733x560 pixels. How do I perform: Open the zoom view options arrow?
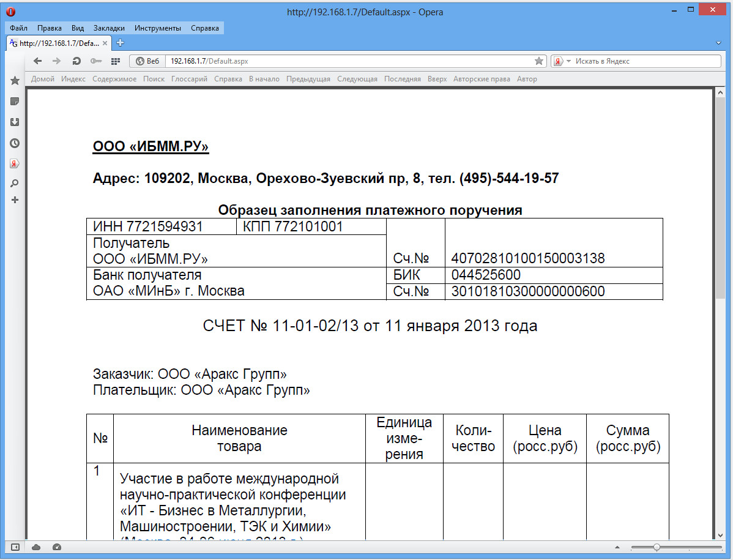pyautogui.click(x=617, y=547)
